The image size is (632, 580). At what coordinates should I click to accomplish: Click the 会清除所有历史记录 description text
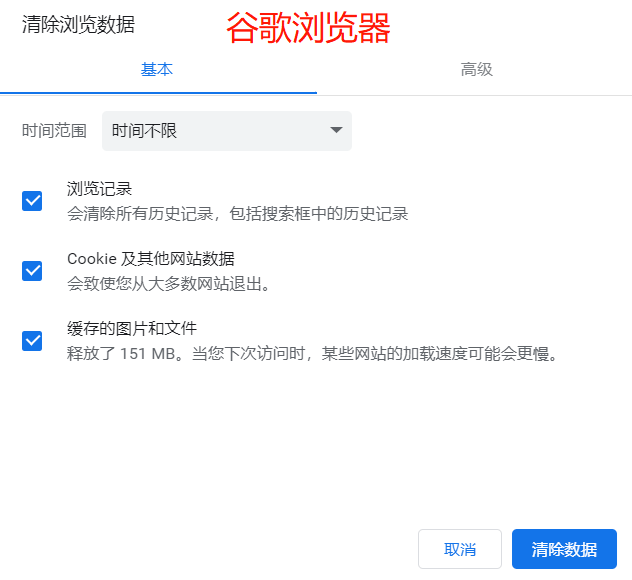[x=237, y=214]
